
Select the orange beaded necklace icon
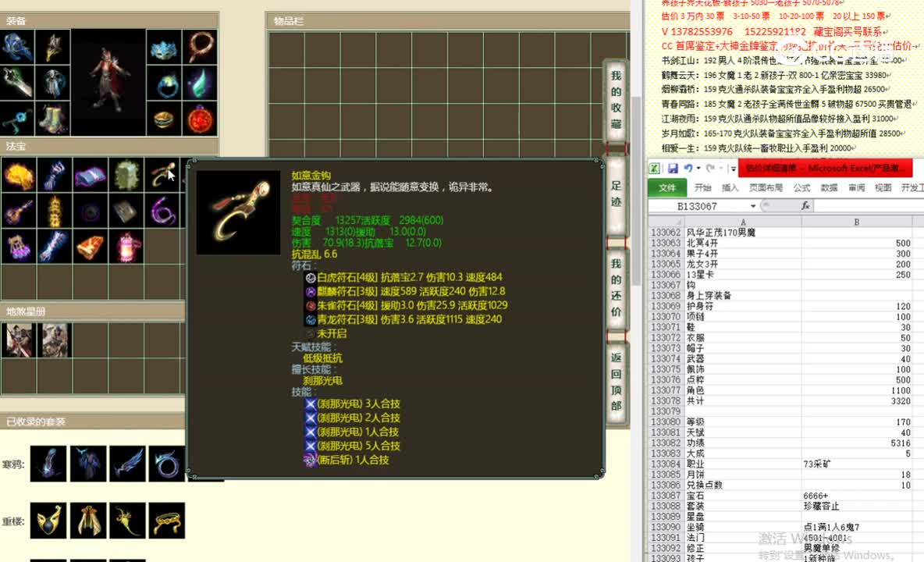(200, 47)
